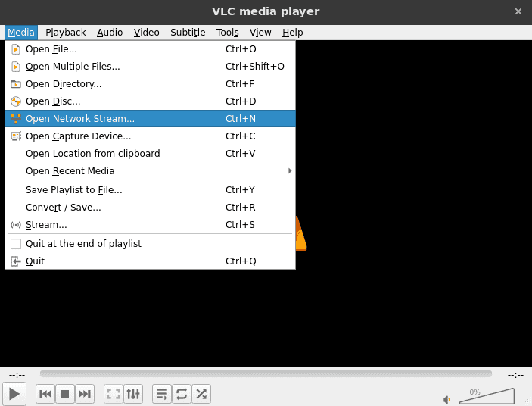Click remaining time label at right

pos(515,375)
